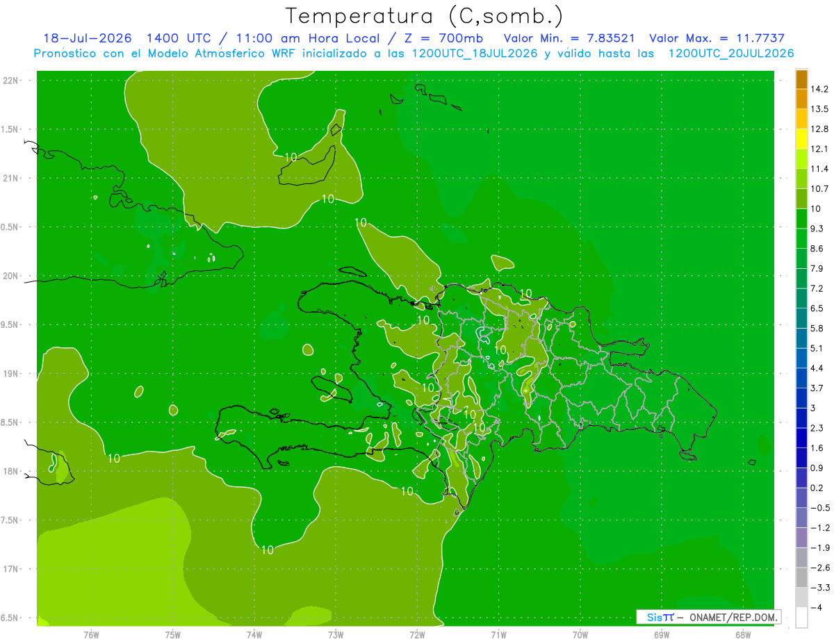Select the legend swatch between 10 and 10.7
Screen dimensions: 834x644
(x=801, y=199)
